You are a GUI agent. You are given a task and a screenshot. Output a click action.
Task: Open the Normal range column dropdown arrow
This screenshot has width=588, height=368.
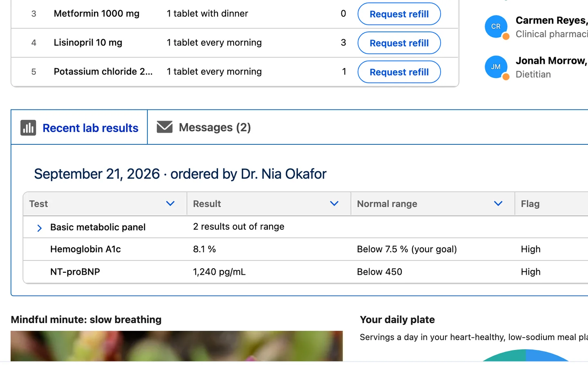498,204
